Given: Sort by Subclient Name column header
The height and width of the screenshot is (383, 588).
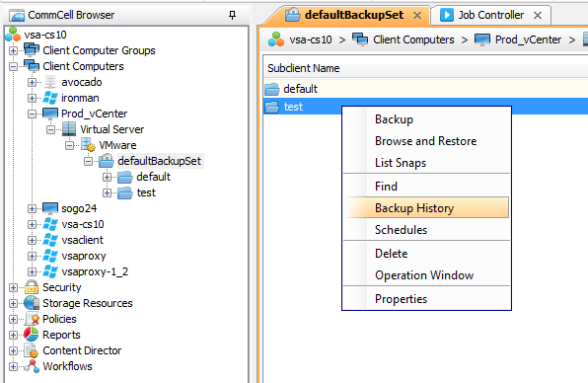Looking at the screenshot, I should 425,68.
